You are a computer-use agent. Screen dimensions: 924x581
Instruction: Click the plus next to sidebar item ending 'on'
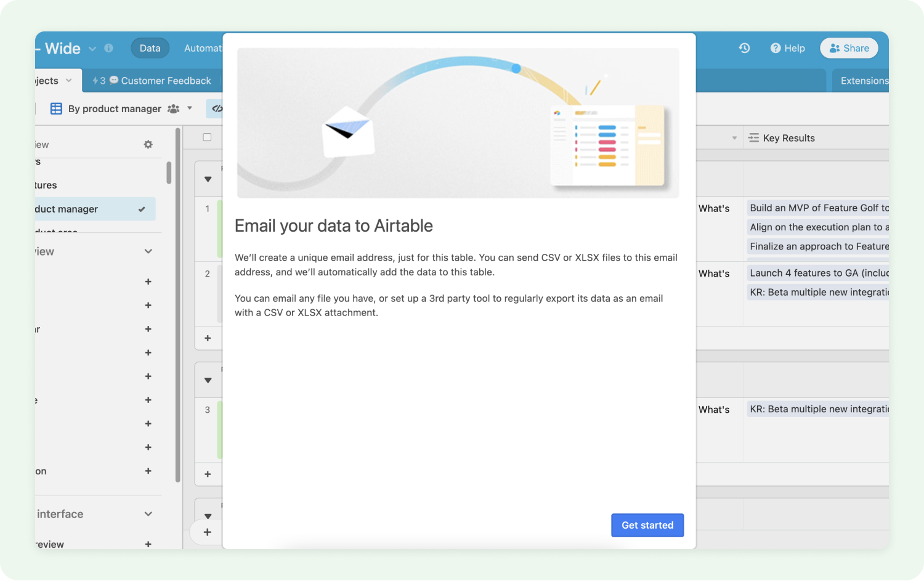click(148, 471)
